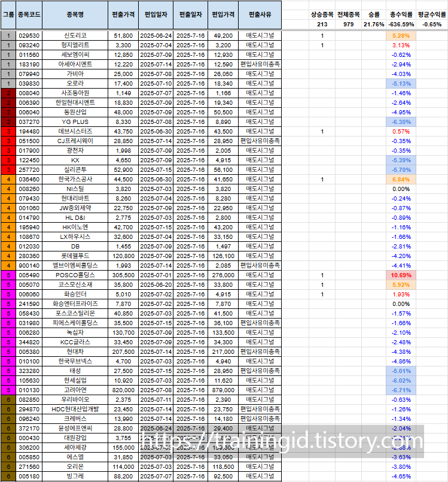Image resolution: width=448 pixels, height=482 pixels.
Task: Select the stock name 가비아
Action: [75, 74]
